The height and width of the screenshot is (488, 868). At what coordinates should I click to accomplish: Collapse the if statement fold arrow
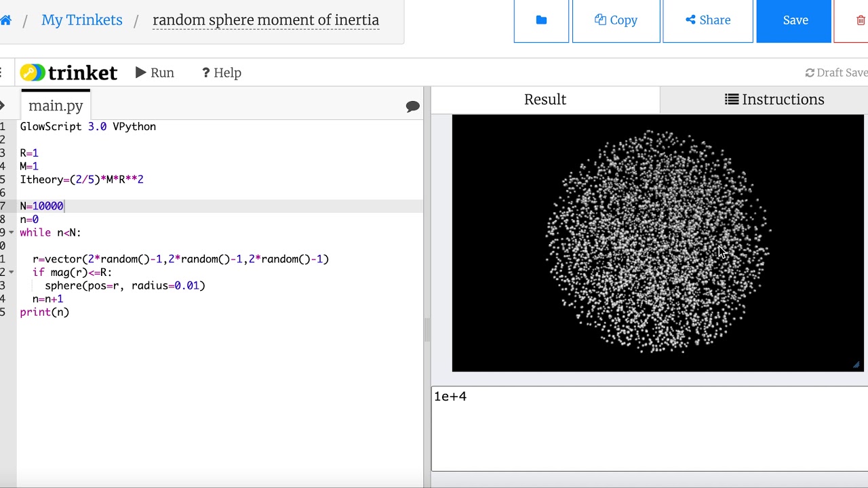point(12,272)
